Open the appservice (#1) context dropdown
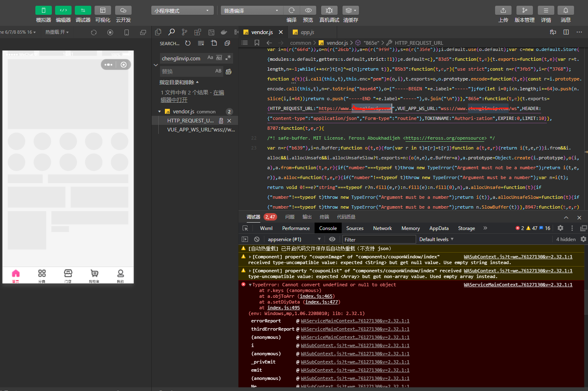This screenshot has width=588, height=391. [294, 239]
